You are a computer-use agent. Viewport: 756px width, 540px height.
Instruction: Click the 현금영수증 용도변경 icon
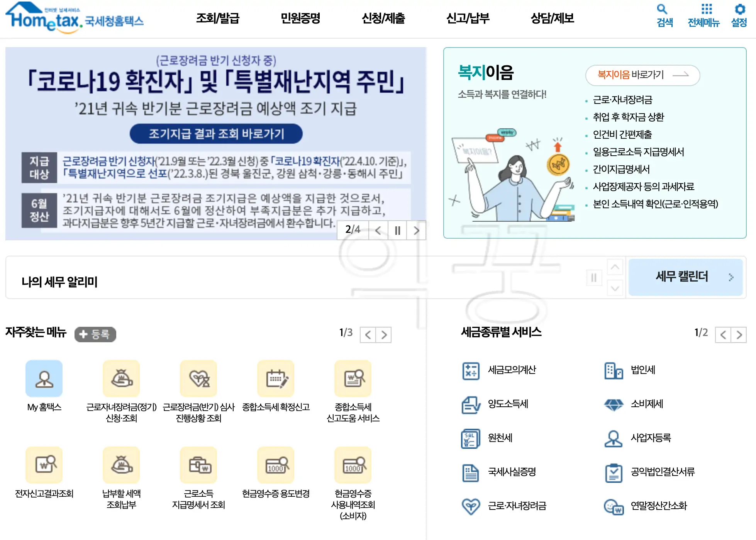(x=276, y=465)
